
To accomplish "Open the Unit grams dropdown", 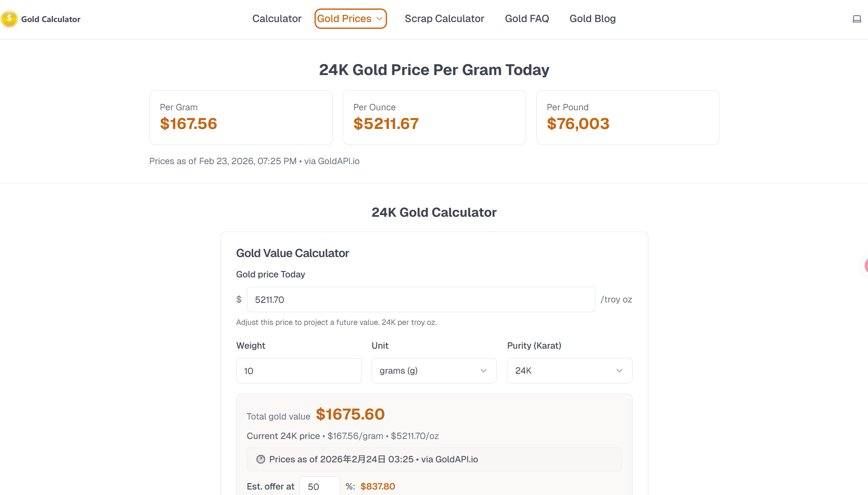I will click(x=434, y=371).
